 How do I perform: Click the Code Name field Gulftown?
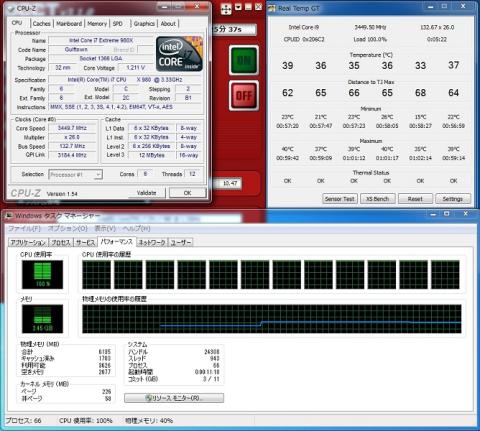[76, 49]
